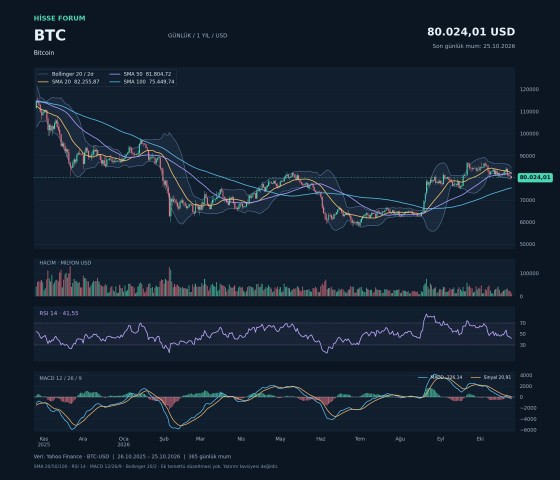Click the 50000 price axis label
The height and width of the screenshot is (480, 560).
pyautogui.click(x=528, y=244)
